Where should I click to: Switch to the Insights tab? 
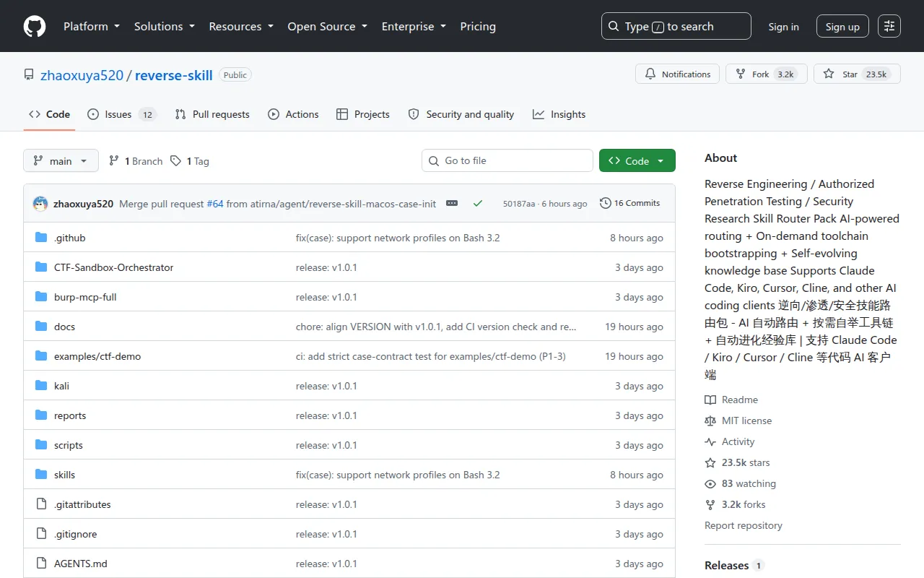pyautogui.click(x=559, y=114)
